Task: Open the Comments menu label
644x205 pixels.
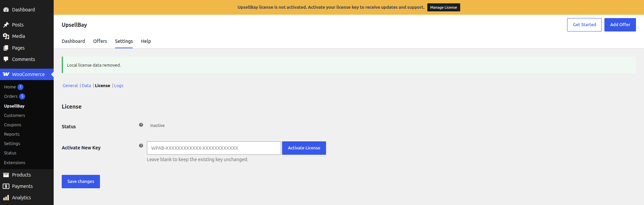Action: [x=23, y=59]
